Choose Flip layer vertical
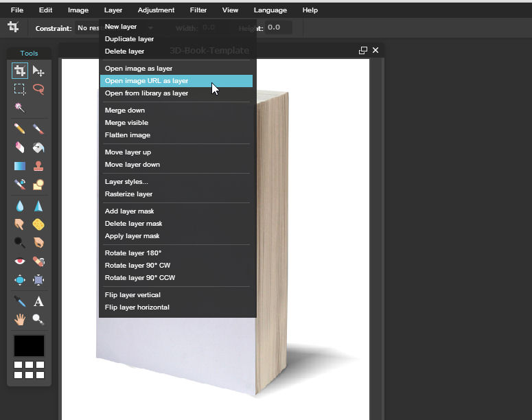 coord(176,295)
